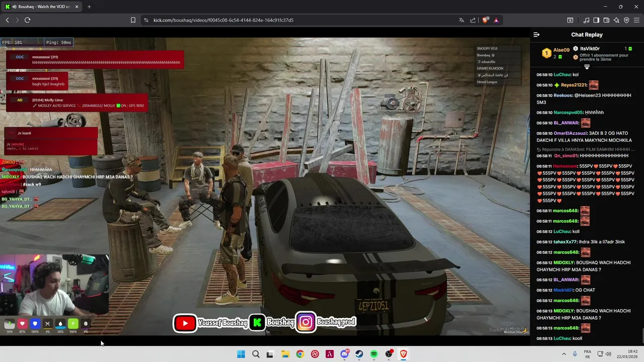Open File Explorer from taskbar
The width and height of the screenshot is (644, 362).
click(x=285, y=354)
